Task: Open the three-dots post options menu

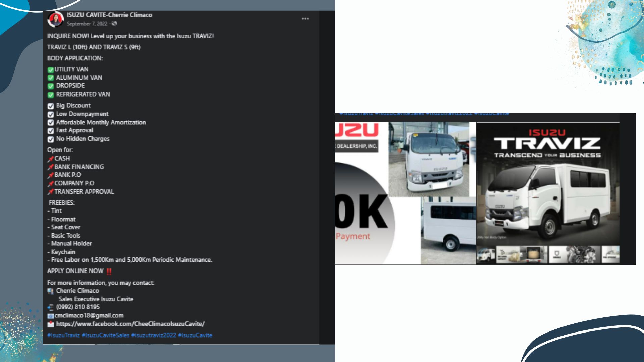Action: point(305,19)
